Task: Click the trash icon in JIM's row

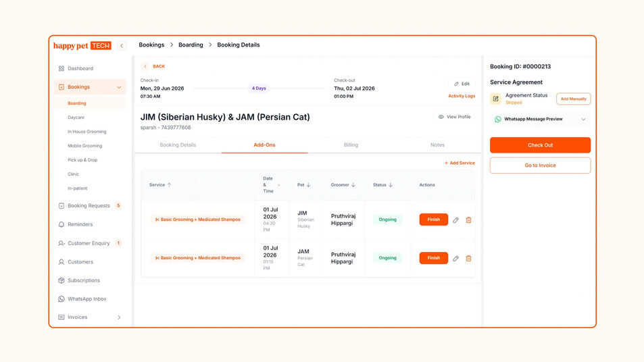Action: (x=468, y=220)
